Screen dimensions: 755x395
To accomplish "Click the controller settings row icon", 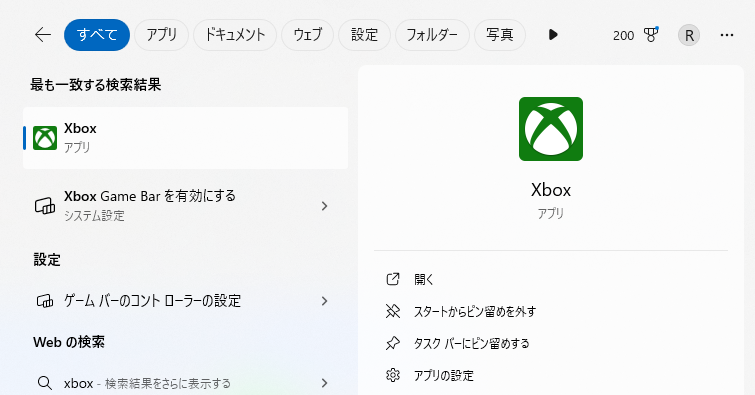I will tap(45, 301).
